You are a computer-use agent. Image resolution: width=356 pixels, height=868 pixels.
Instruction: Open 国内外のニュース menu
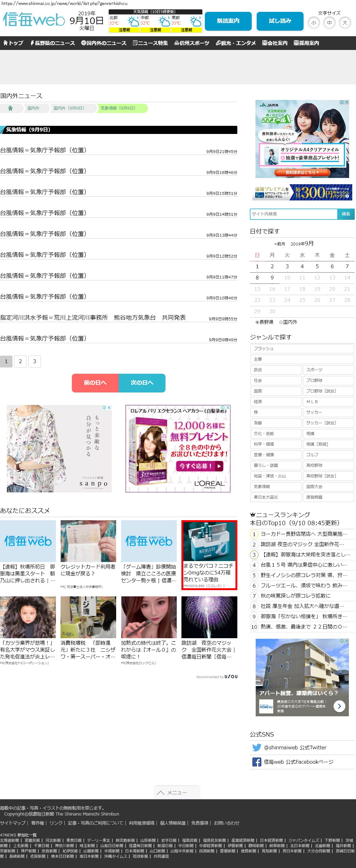[104, 43]
